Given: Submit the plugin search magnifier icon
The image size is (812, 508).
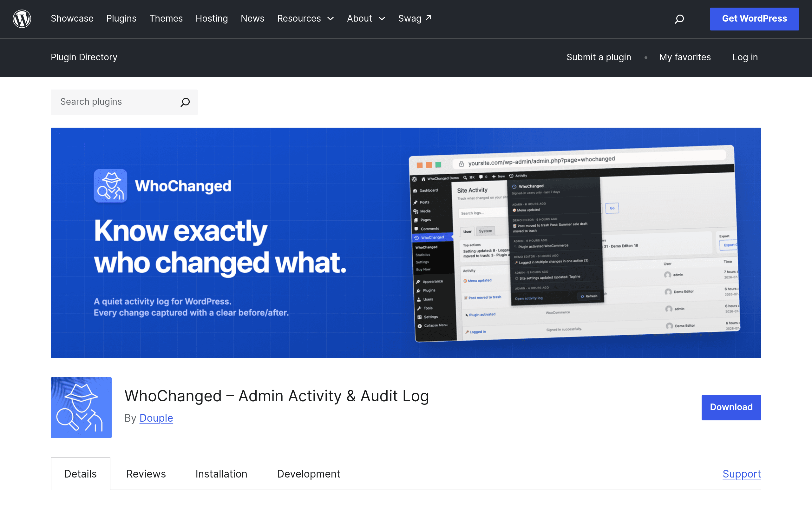Looking at the screenshot, I should pos(185,102).
